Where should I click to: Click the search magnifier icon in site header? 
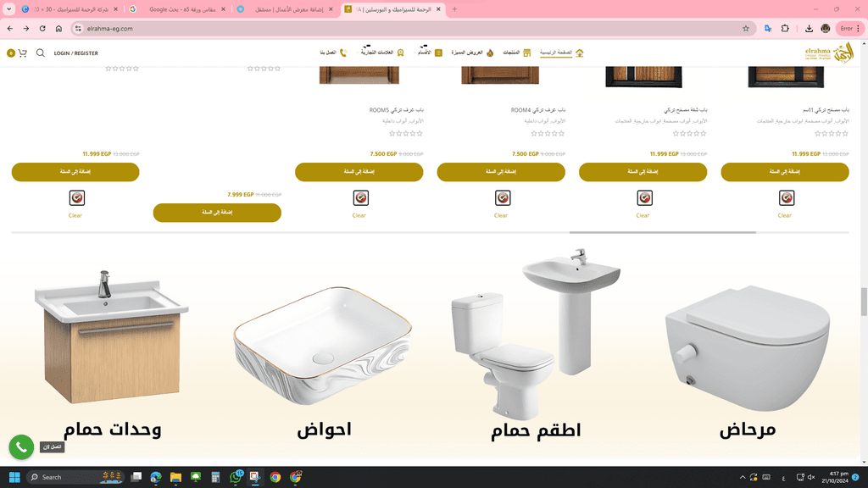pyautogui.click(x=41, y=53)
